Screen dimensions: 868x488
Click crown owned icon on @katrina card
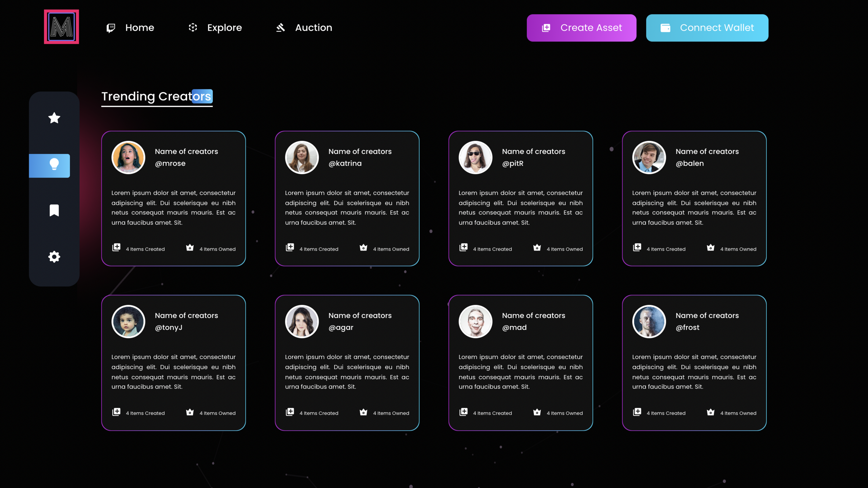pyautogui.click(x=363, y=248)
